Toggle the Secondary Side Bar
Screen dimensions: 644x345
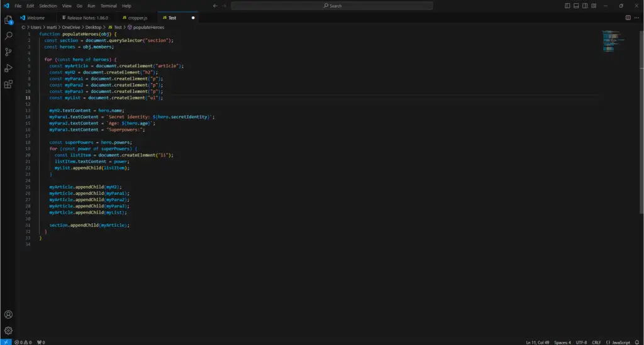point(585,6)
